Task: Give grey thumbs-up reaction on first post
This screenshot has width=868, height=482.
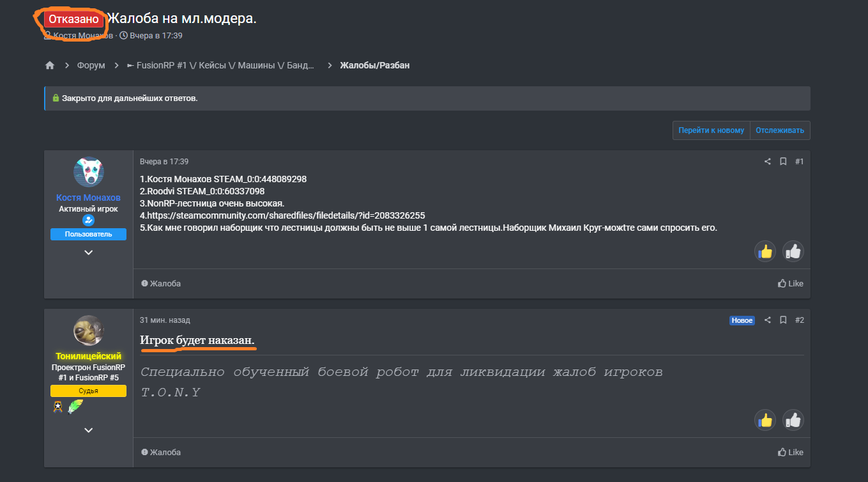Action: click(x=793, y=252)
